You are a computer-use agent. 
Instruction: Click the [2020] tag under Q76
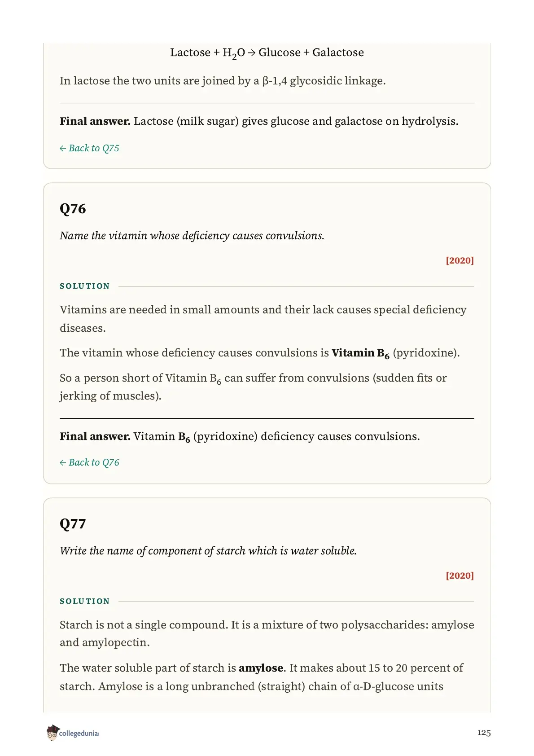pyautogui.click(x=460, y=260)
